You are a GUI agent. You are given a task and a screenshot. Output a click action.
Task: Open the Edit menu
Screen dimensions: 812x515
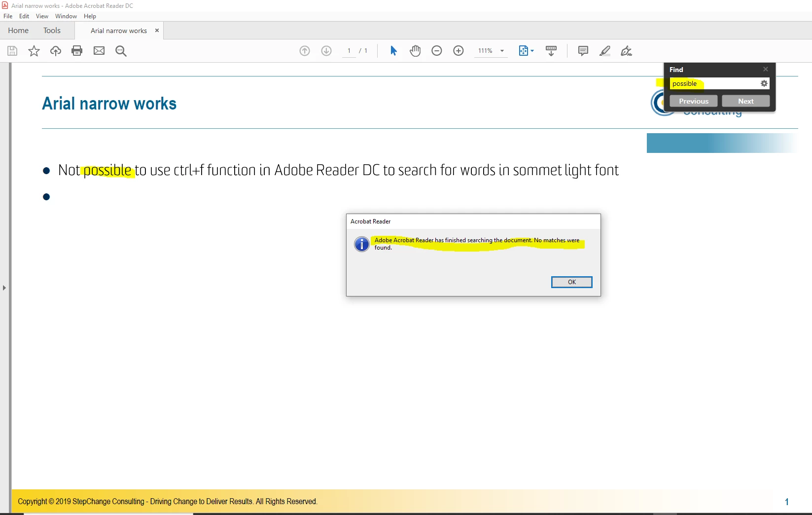click(24, 16)
